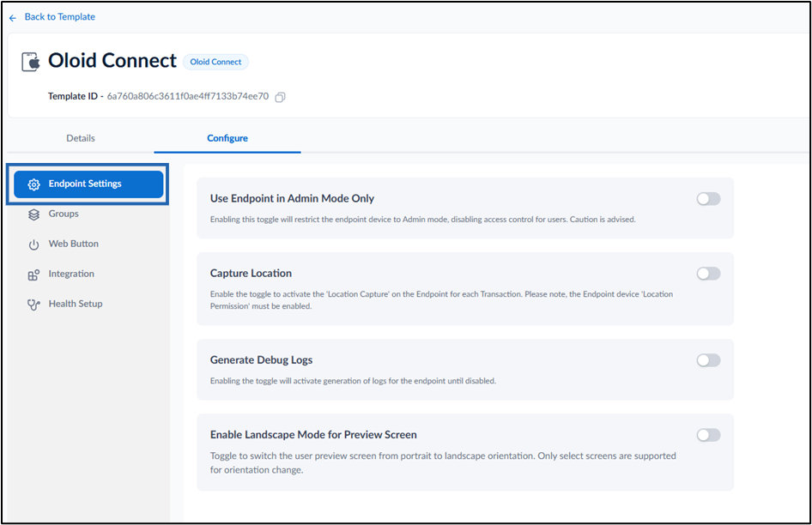Toggle Capture Location on

tap(708, 274)
